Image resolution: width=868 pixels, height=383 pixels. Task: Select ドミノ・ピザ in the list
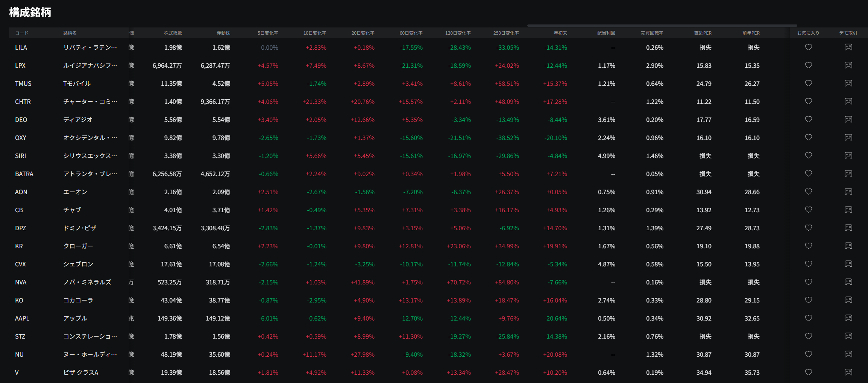coord(80,228)
